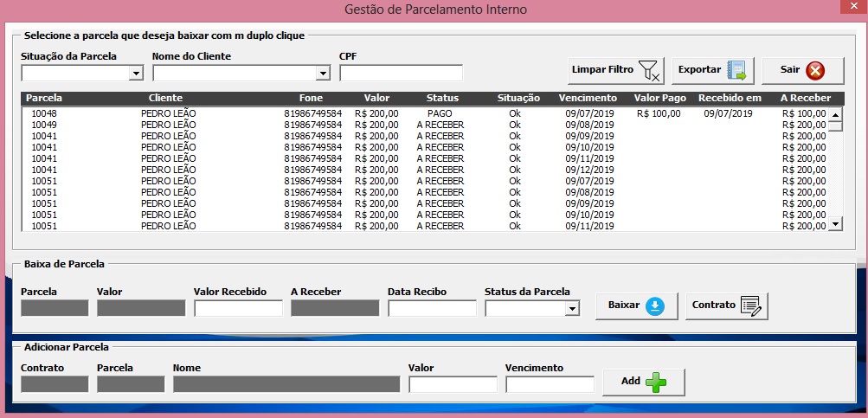Viewport: 868px width, 418px height.
Task: Click the Recebido em date 09/07/2019
Action: tap(728, 113)
